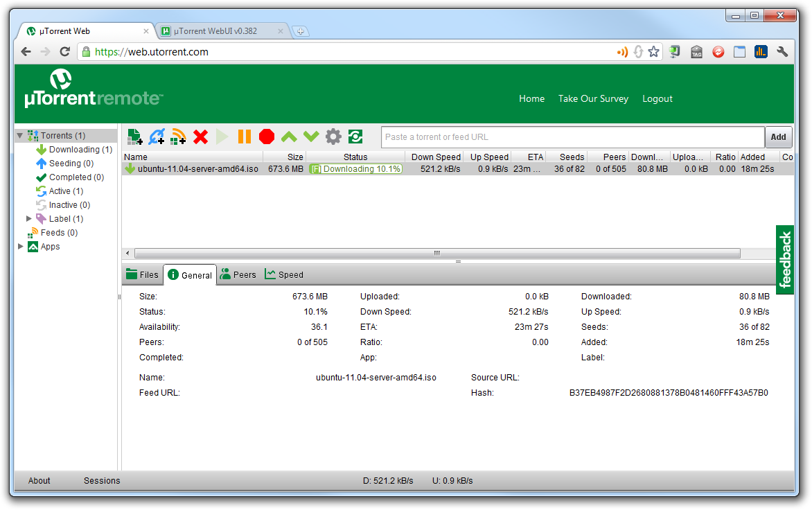The width and height of the screenshot is (812, 510).
Task: Sort by the ETA column header
Action: [x=528, y=157]
